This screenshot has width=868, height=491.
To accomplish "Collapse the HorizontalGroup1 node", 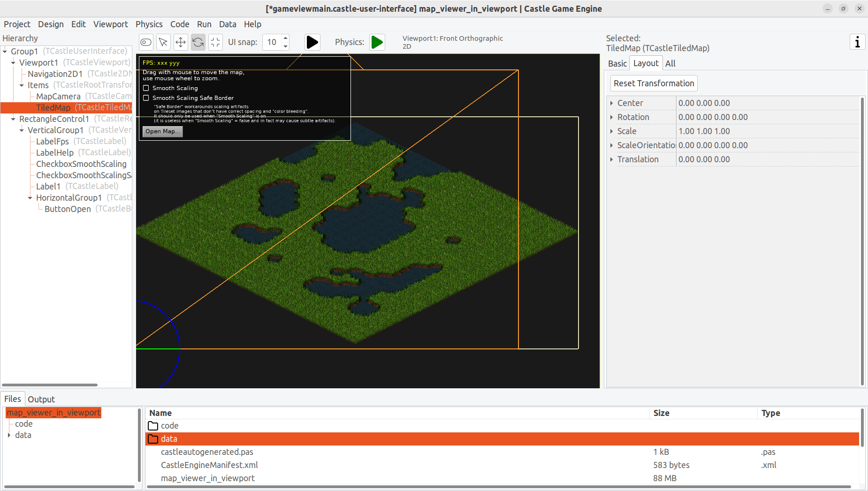I will 30,198.
